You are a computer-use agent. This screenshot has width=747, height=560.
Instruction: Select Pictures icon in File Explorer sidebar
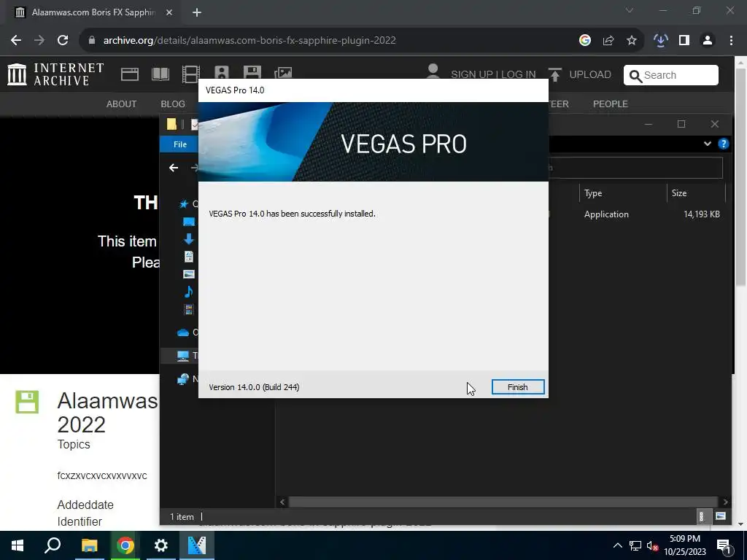(189, 274)
